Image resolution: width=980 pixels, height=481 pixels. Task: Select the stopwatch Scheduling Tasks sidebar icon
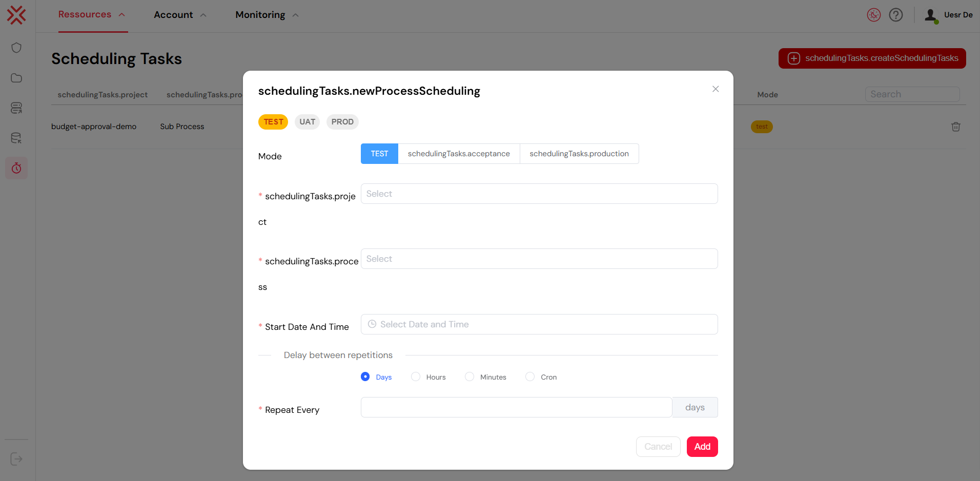coord(16,168)
